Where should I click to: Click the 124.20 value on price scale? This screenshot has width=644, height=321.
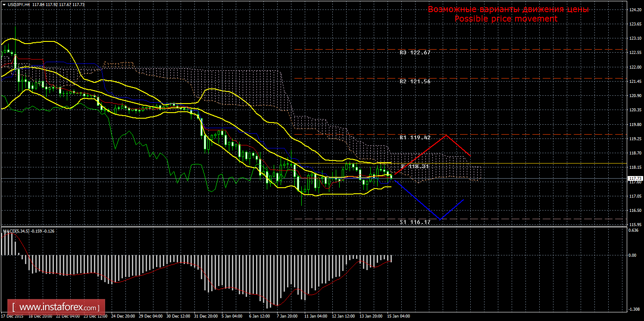pyautogui.click(x=635, y=9)
